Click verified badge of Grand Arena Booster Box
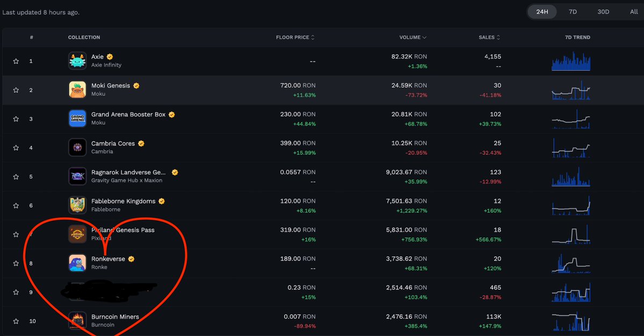 click(172, 115)
